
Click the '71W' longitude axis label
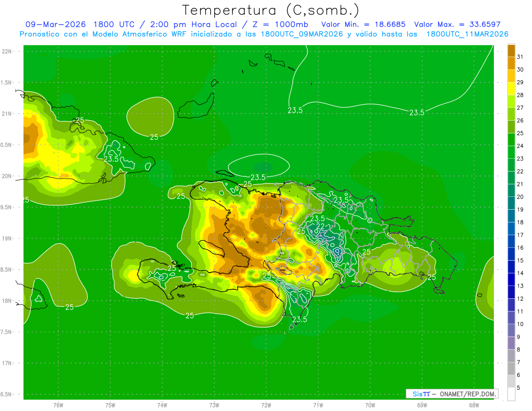(318, 405)
